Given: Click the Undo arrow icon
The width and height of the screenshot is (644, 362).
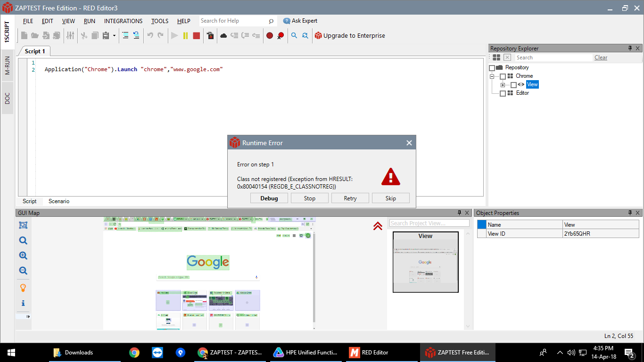Looking at the screenshot, I should tap(150, 35).
